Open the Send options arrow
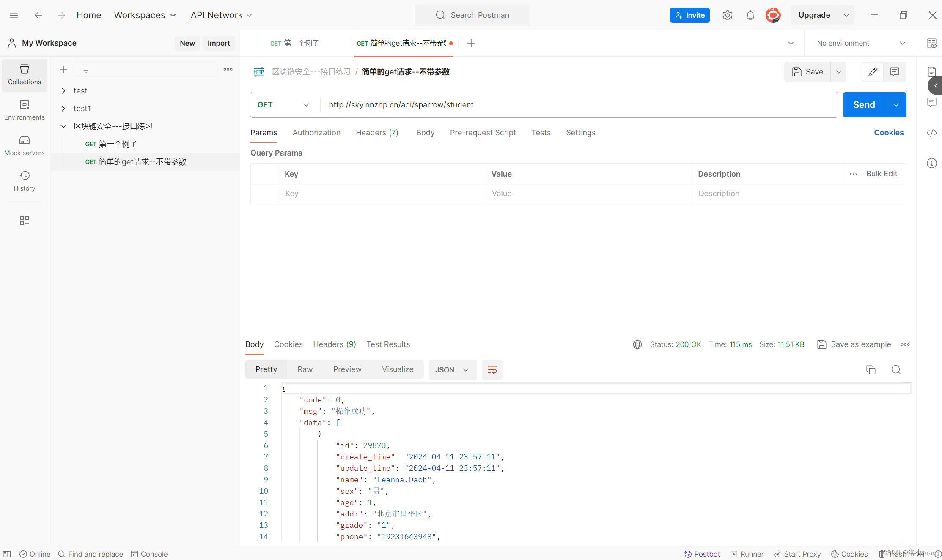This screenshot has height=560, width=942. (896, 105)
